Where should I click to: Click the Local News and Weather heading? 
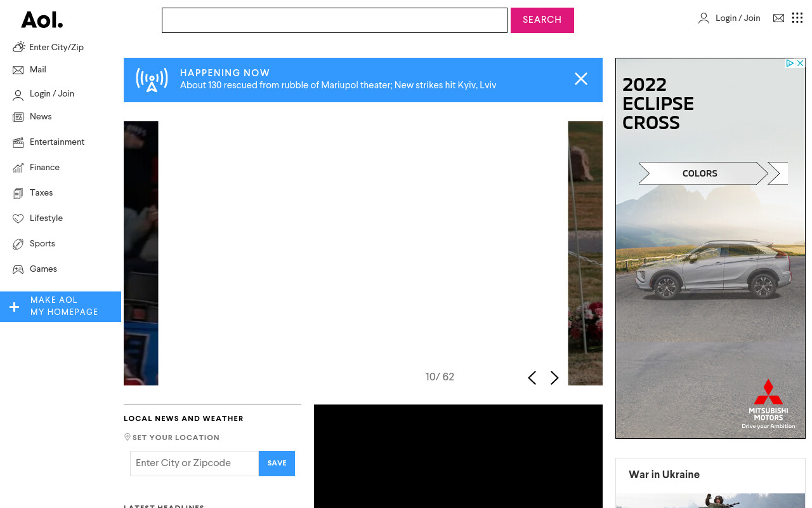point(183,418)
